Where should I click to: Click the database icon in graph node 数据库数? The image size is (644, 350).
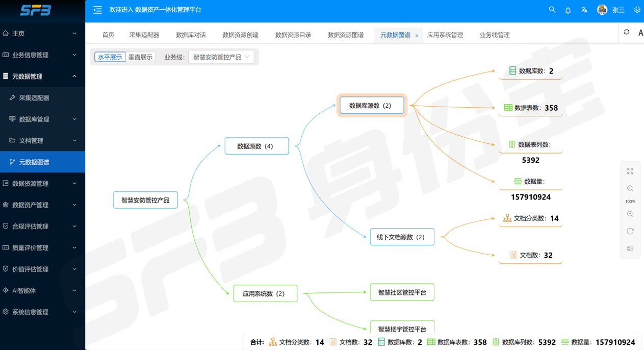pyautogui.click(x=512, y=71)
